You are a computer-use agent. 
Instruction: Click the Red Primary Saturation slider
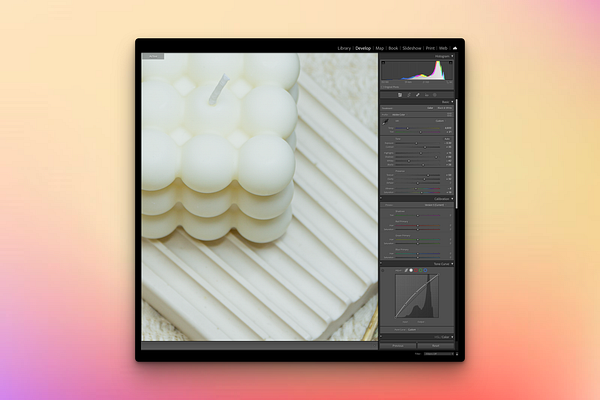417,229
